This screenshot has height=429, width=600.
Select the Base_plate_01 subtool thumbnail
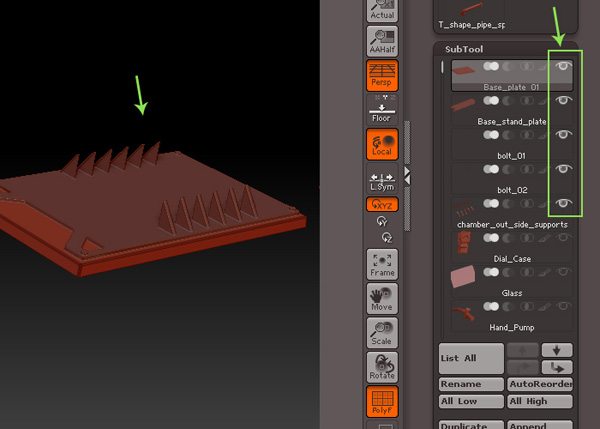[463, 71]
